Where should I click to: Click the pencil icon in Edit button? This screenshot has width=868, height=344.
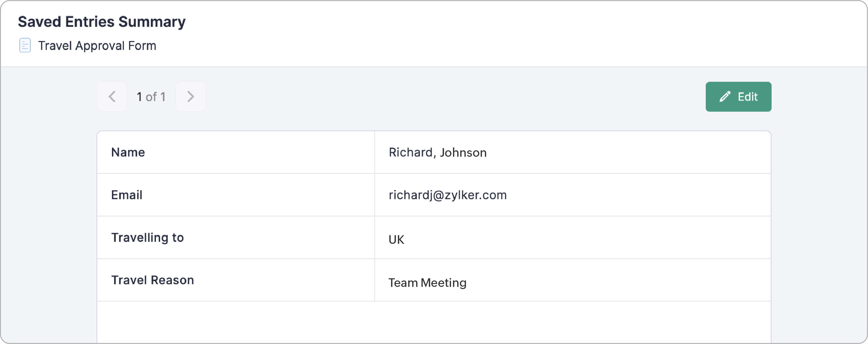[x=725, y=97]
